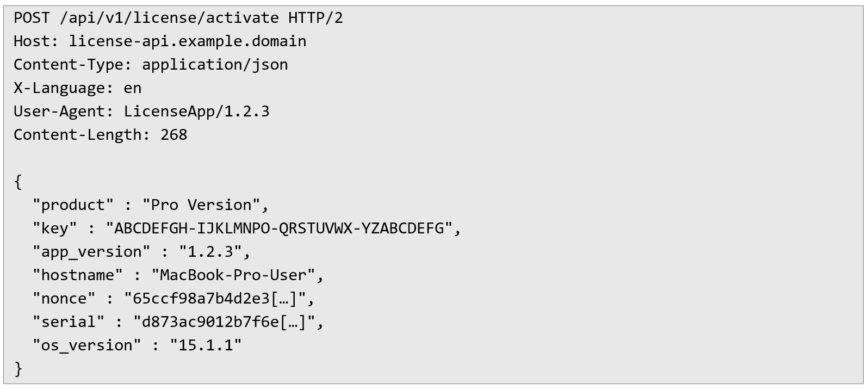
Task: Click the Content-Length value 268
Action: coord(173,135)
